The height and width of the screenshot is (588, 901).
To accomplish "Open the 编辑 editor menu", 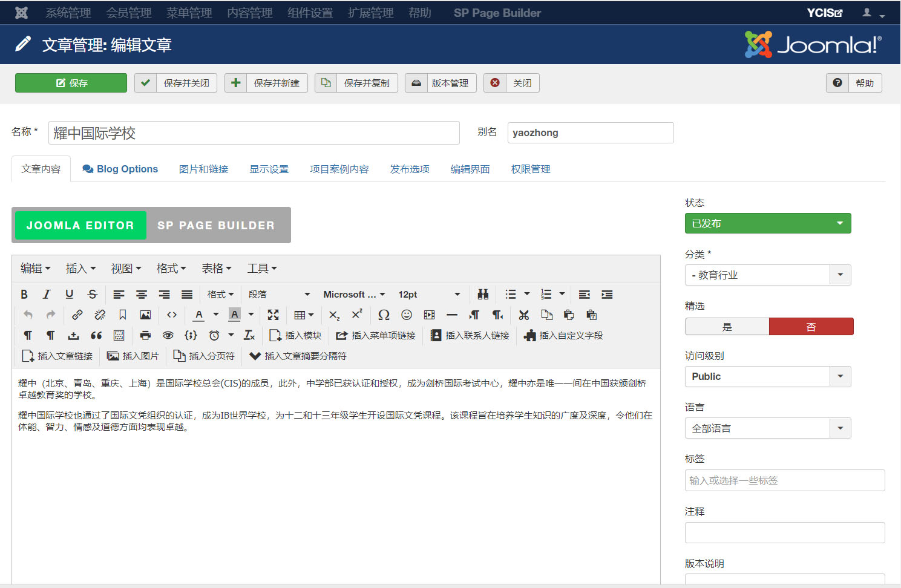I will pyautogui.click(x=35, y=269).
